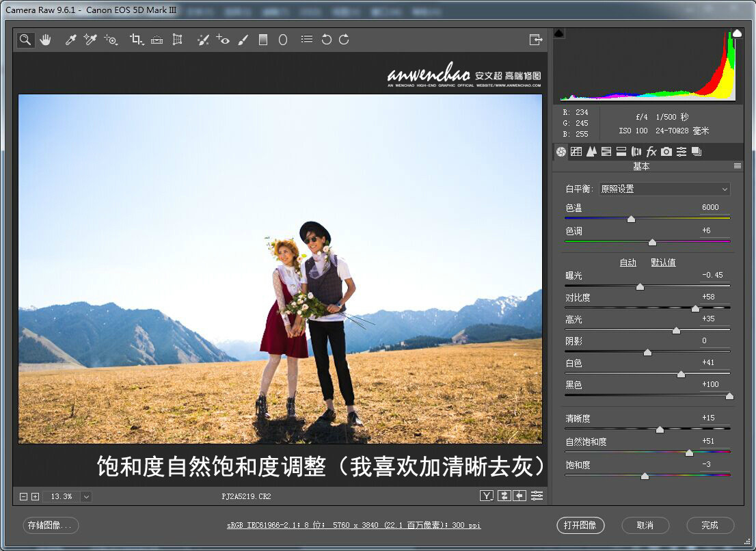Viewport: 756px width, 551px height.
Task: Click the 曝光 value field -0.45
Action: pyautogui.click(x=713, y=275)
